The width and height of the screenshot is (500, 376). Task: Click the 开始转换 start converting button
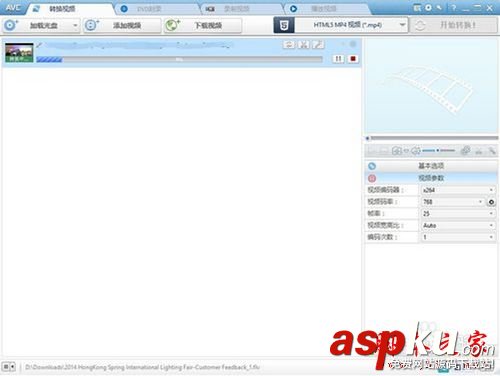[454, 25]
